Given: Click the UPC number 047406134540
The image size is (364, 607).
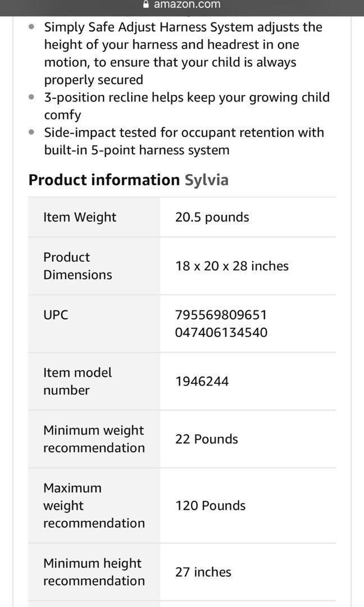Looking at the screenshot, I should tap(221, 332).
